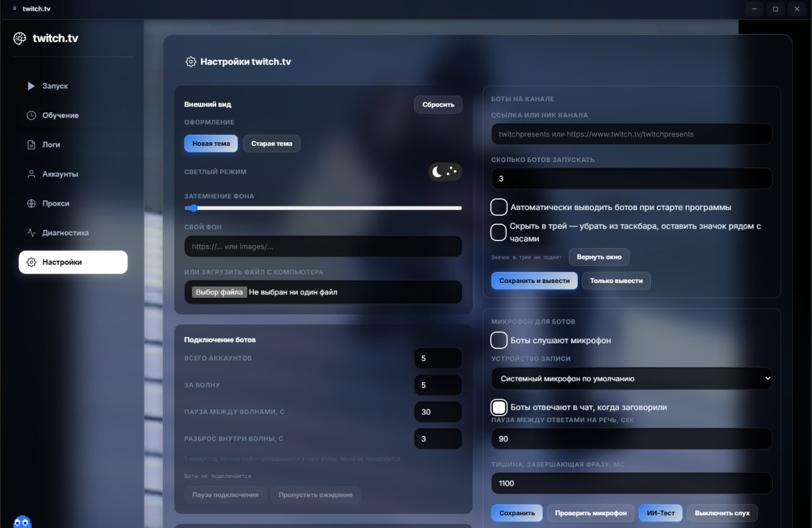Select the Старая тема option
The width and height of the screenshot is (812, 528).
(x=272, y=143)
